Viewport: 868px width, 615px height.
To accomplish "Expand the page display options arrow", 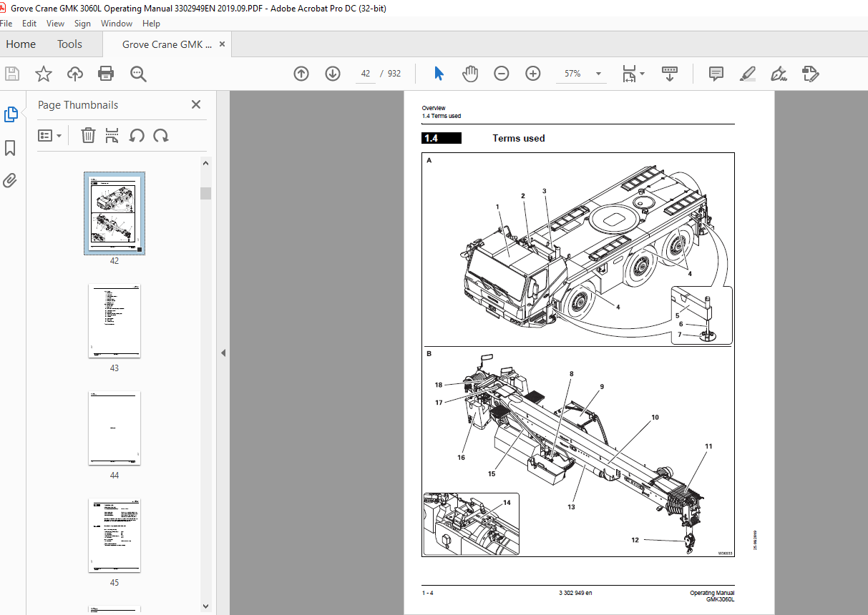I will pos(643,74).
